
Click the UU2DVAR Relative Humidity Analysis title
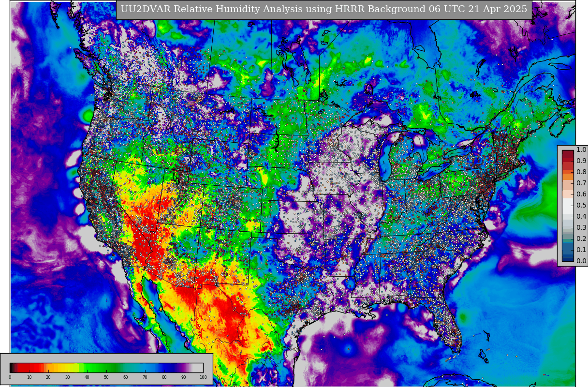coord(324,9)
